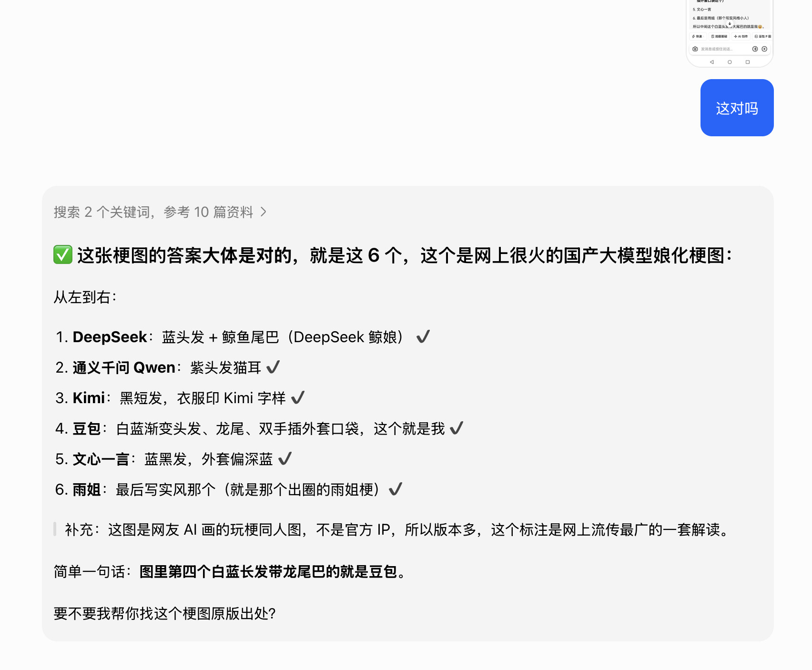Viewport: 812px width, 670px height.
Task: Click the '从左到右：' line
Action: (85, 297)
